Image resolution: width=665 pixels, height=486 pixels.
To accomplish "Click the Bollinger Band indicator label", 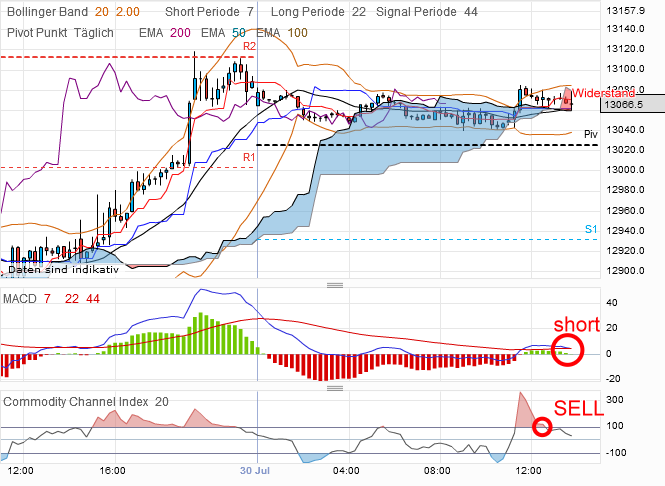I will pos(48,12).
